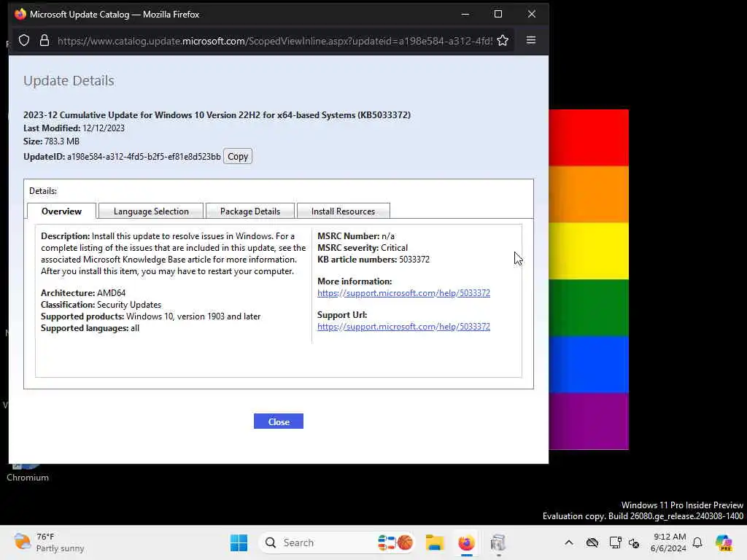Open the More information support link

coord(403,293)
